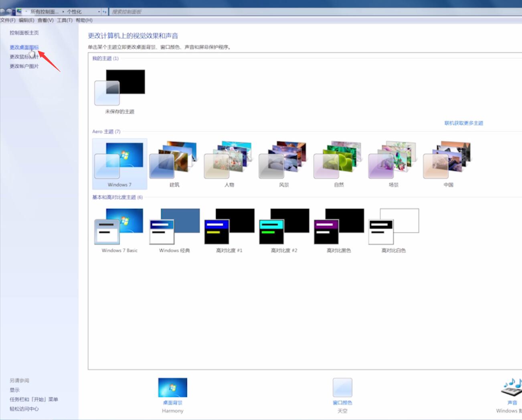Apply the 人物 Aero theme
The height and width of the screenshot is (420, 522).
pyautogui.click(x=229, y=164)
